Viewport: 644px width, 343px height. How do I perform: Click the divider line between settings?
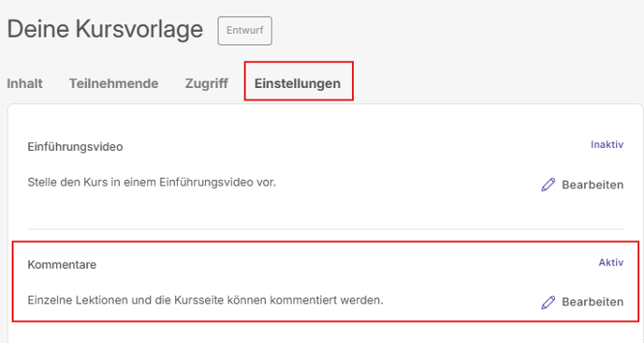click(326, 229)
